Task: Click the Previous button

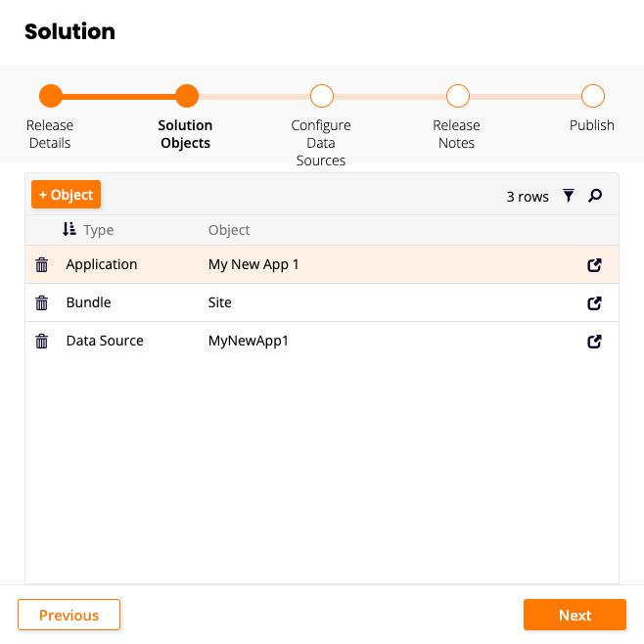Action: (69, 615)
